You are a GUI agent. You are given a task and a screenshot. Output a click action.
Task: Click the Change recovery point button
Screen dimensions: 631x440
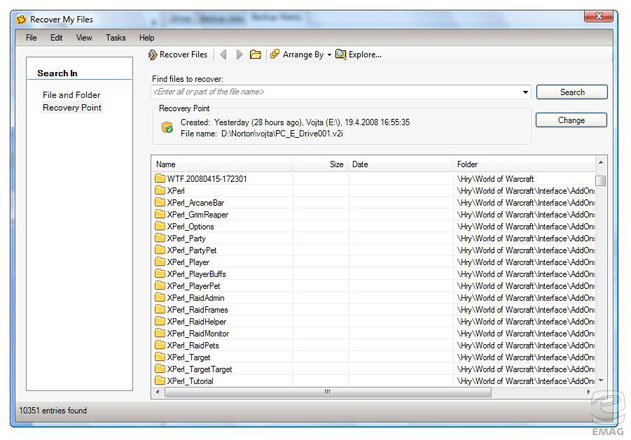pyautogui.click(x=571, y=120)
